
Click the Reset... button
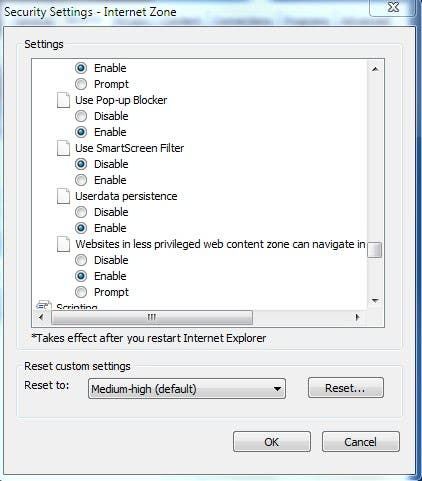(x=346, y=388)
